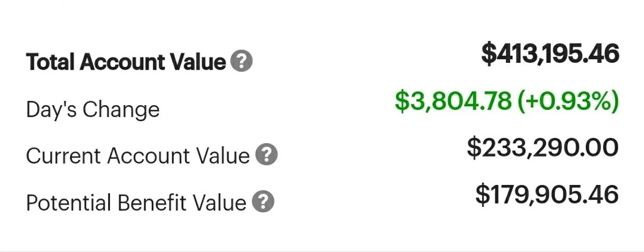
Task: Click the Potential Benefit Value label text
Action: click(136, 203)
